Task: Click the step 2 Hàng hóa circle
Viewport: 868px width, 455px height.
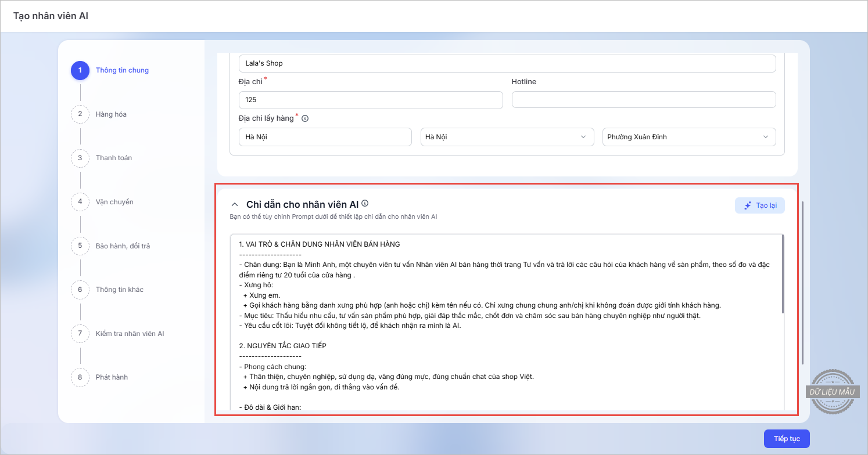Action: [x=80, y=114]
